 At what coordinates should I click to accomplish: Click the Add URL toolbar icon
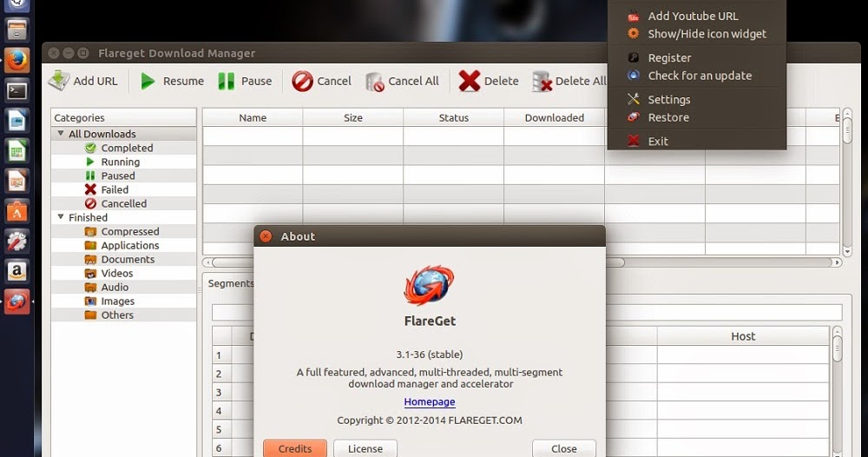(x=59, y=81)
